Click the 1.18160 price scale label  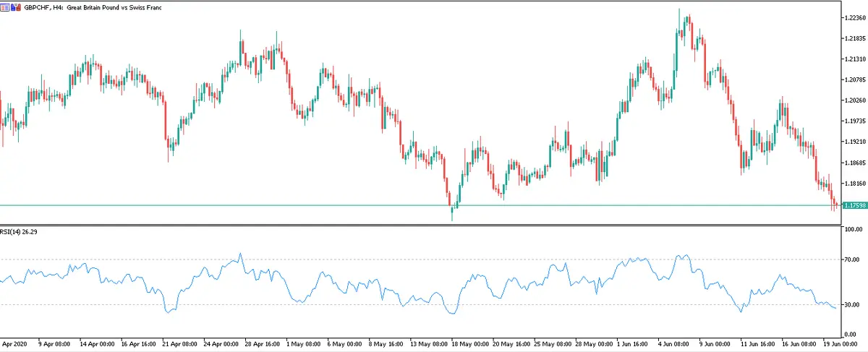[x=855, y=184]
